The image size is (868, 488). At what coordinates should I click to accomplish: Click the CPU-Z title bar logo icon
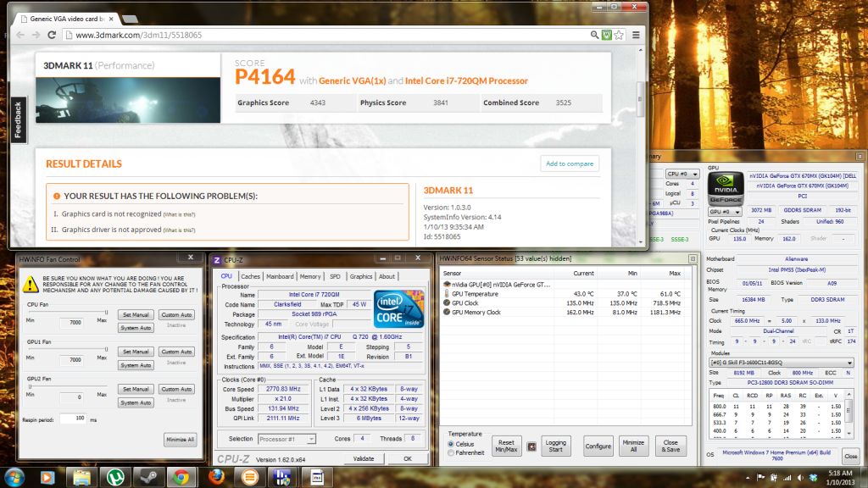[217, 260]
